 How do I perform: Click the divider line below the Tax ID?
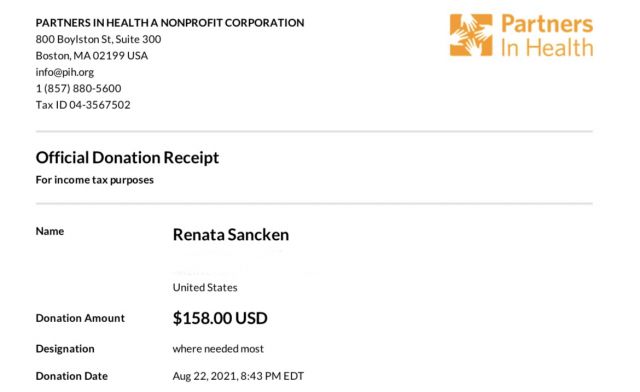[314, 131]
